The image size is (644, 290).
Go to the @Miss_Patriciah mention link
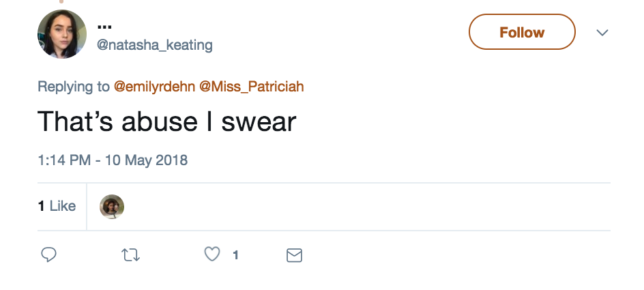coord(251,87)
